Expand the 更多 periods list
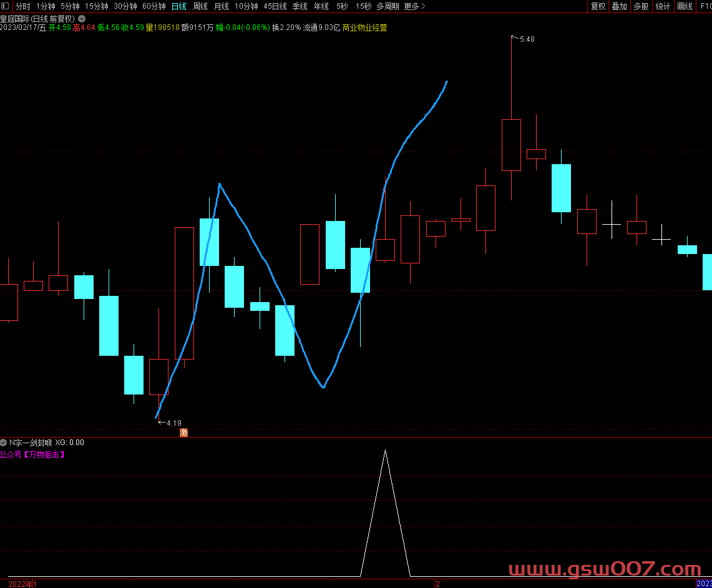The image size is (712, 588). pos(414,6)
